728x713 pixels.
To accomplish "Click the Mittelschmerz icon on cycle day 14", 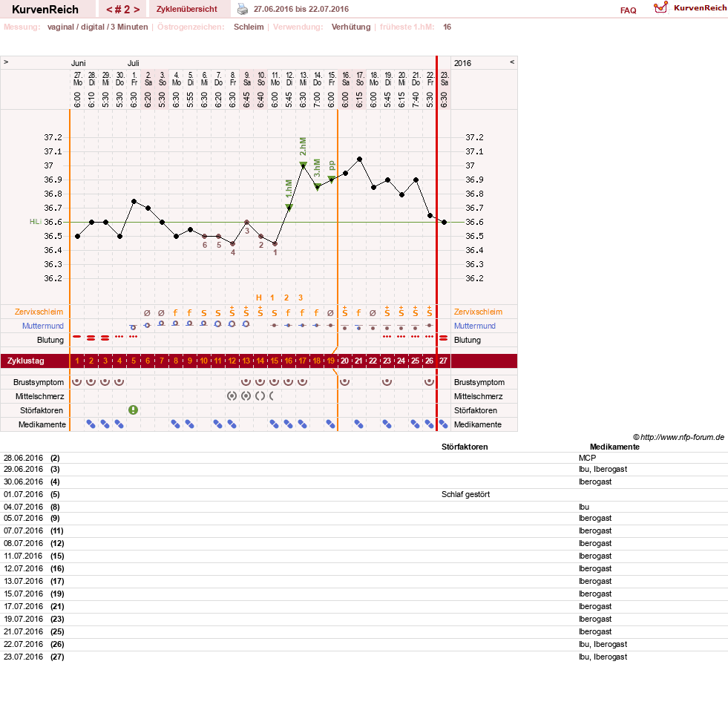I will click(260, 396).
